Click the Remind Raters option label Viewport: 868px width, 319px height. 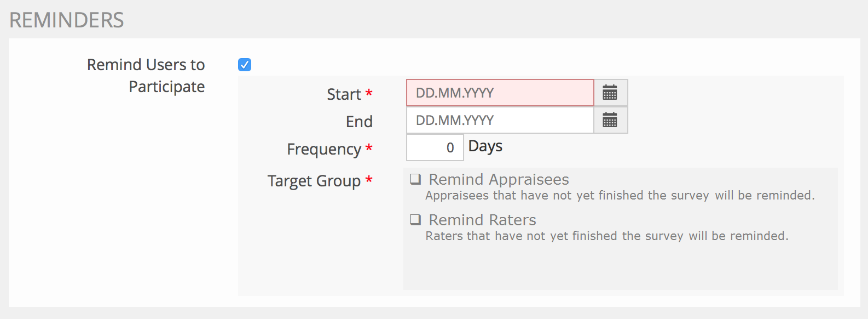tap(482, 220)
